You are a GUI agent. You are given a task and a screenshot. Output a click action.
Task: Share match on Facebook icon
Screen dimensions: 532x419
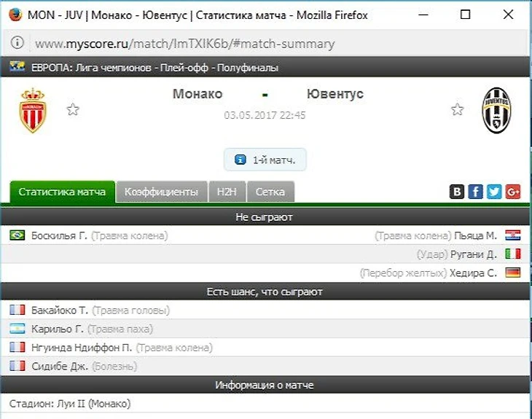click(x=475, y=192)
